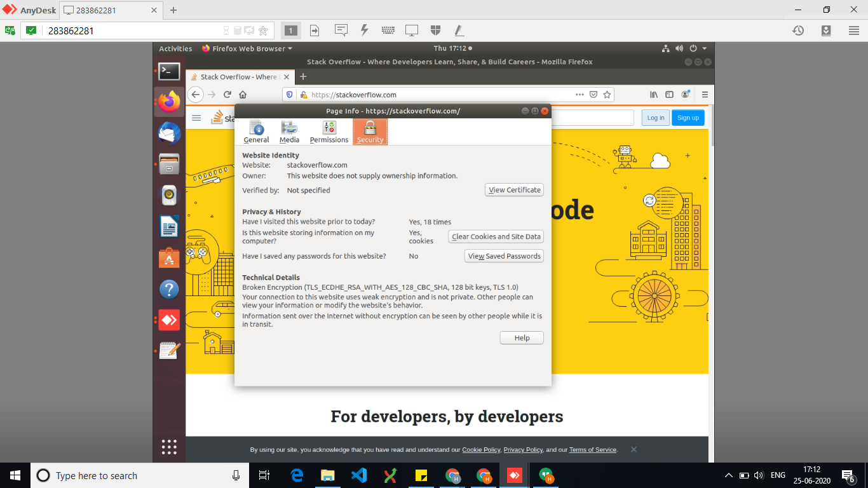
Task: Open LibreOffice Writer in the dock
Action: point(169,227)
